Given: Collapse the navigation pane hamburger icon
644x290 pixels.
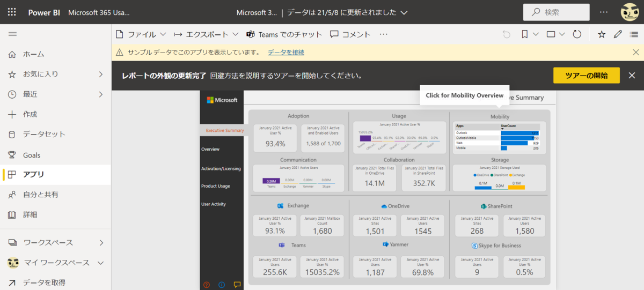Looking at the screenshot, I should (12, 34).
